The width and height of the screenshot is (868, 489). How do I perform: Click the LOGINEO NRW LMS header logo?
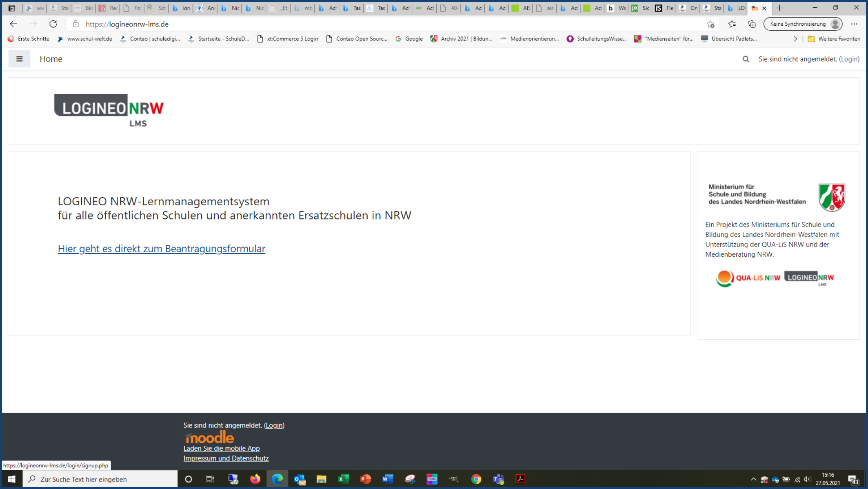point(109,110)
